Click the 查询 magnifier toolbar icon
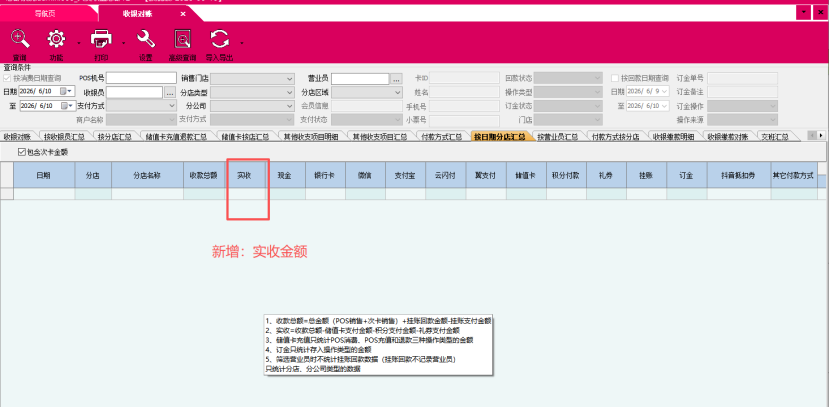This screenshot has width=829, height=407. pyautogui.click(x=20, y=39)
